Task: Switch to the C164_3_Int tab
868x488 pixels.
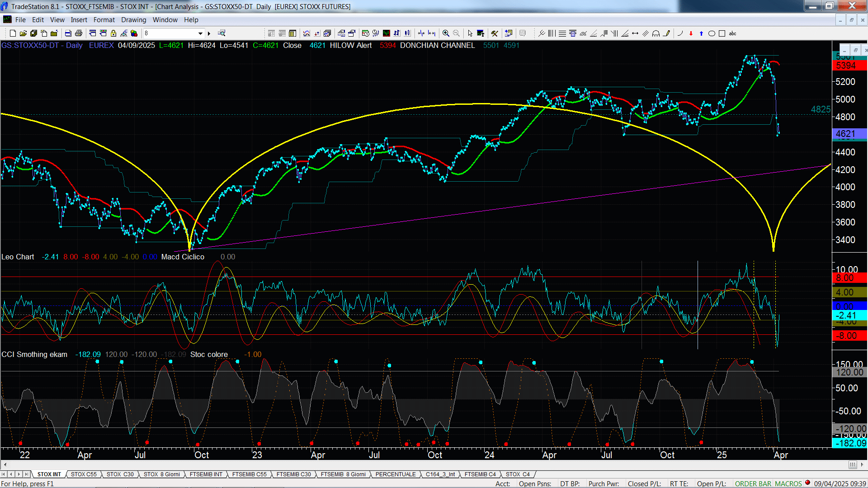Action: [x=440, y=474]
